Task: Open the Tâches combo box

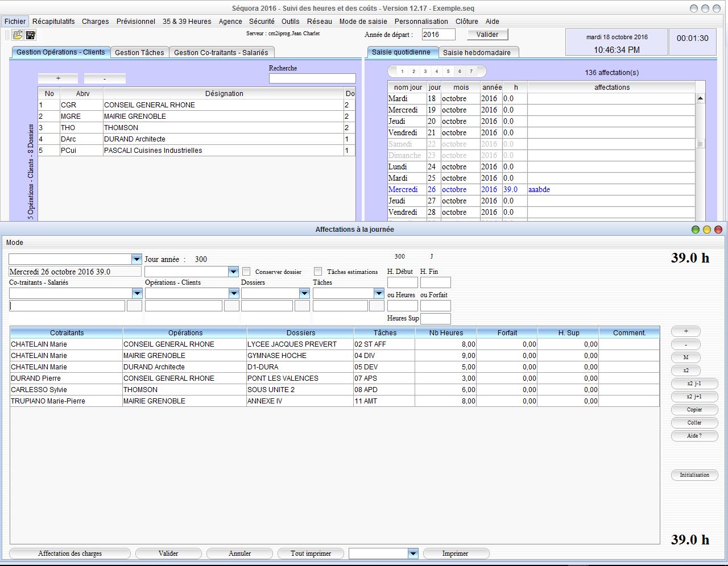Action: pyautogui.click(x=379, y=293)
